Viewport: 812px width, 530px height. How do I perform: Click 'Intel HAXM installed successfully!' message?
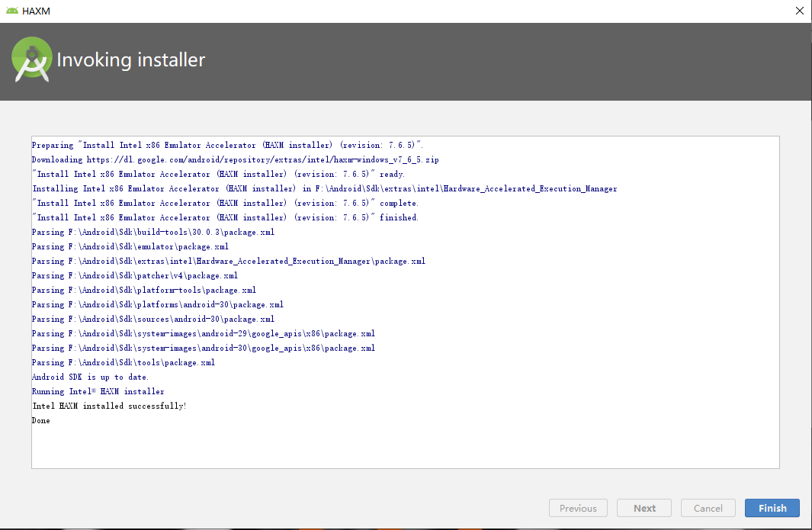109,406
